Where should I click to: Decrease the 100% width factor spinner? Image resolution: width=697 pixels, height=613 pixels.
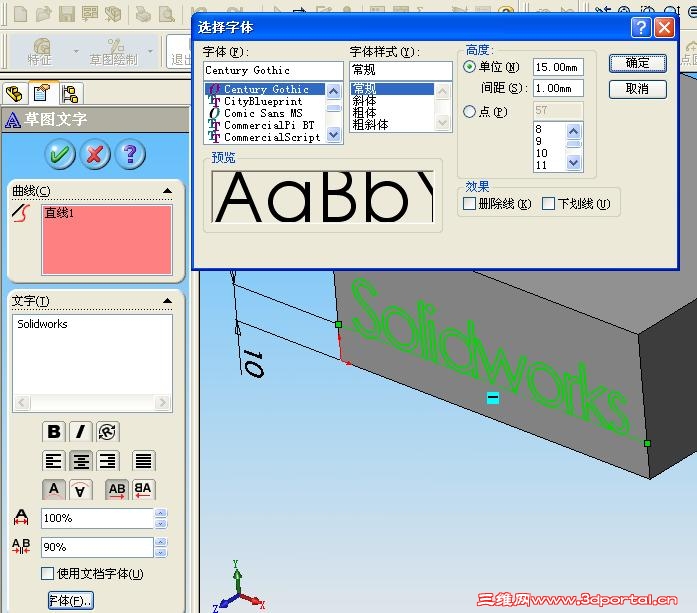[x=160, y=524]
